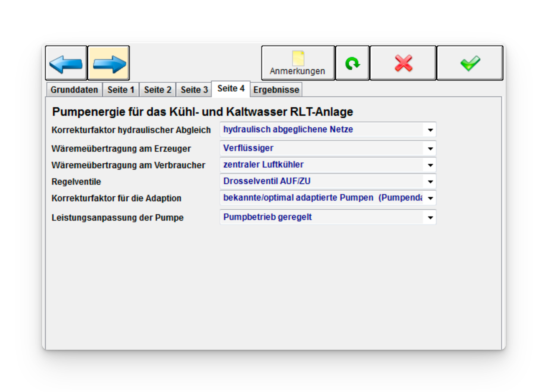The image size is (548, 392).
Task: Open the Verflüssiger dropdown arrow
Action: tap(430, 149)
